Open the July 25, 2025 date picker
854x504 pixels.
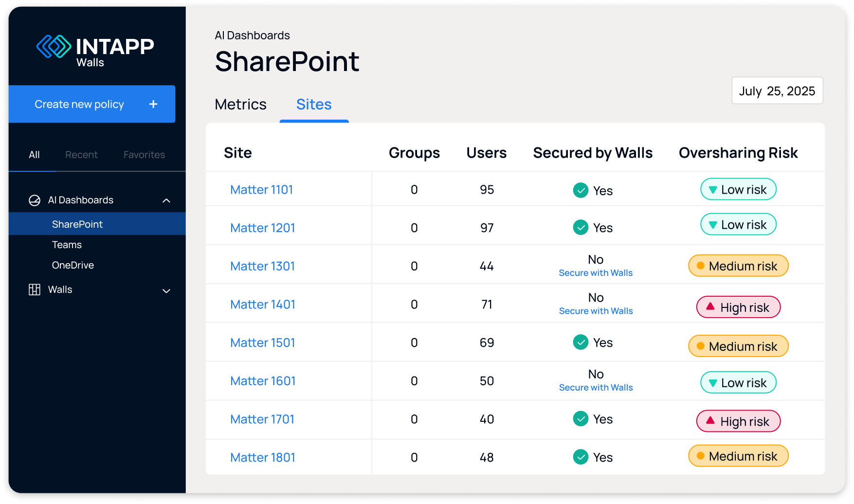coord(777,91)
